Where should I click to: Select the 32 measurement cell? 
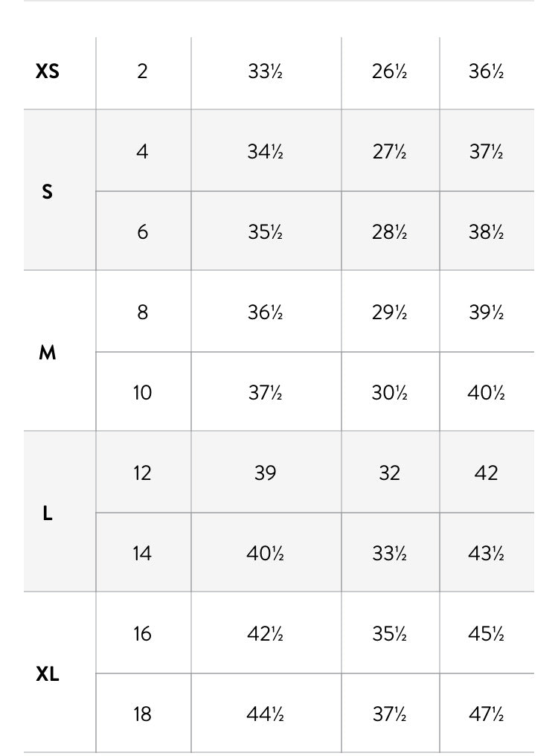click(x=390, y=473)
